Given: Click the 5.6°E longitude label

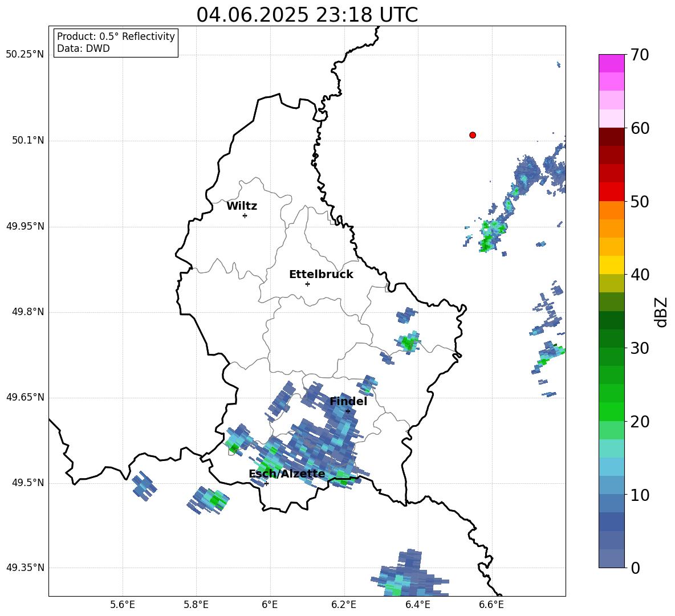Looking at the screenshot, I should (123, 605).
